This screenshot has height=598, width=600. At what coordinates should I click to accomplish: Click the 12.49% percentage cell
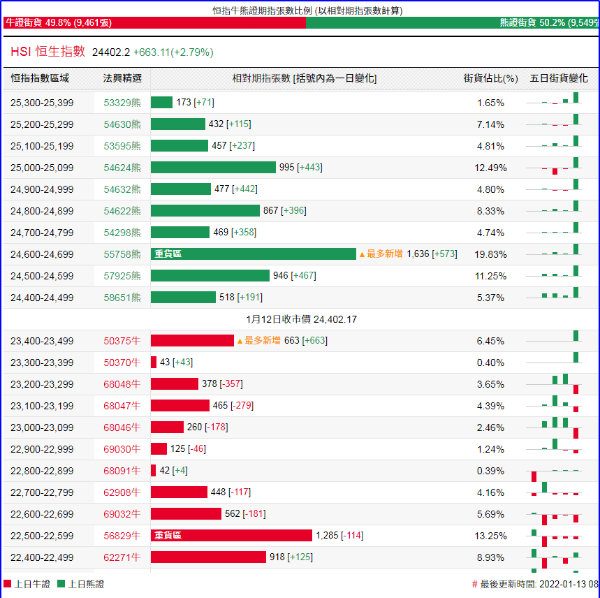[x=491, y=168]
